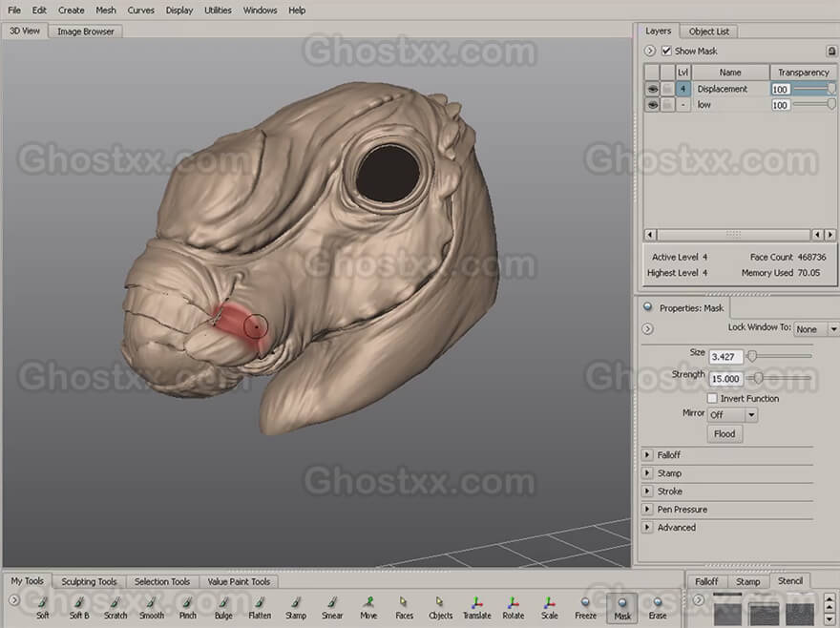Select the Erase tool
The height and width of the screenshot is (628, 840).
(x=658, y=608)
